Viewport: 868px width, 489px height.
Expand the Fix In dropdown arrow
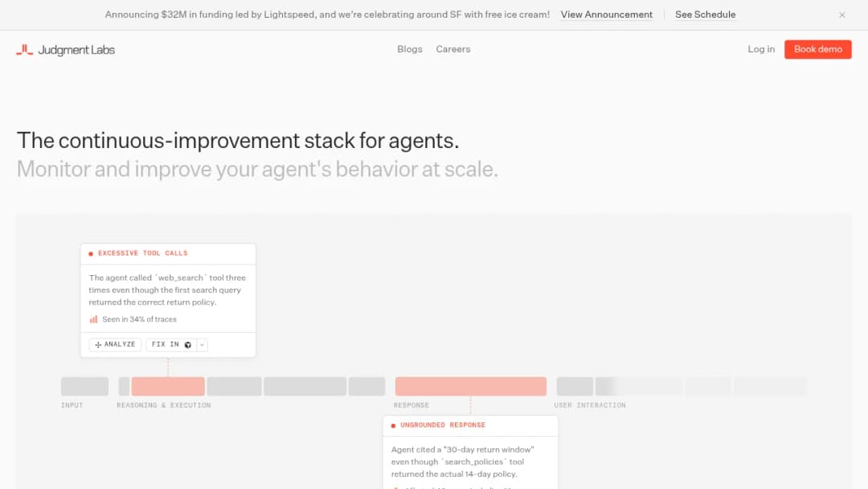[x=202, y=344]
